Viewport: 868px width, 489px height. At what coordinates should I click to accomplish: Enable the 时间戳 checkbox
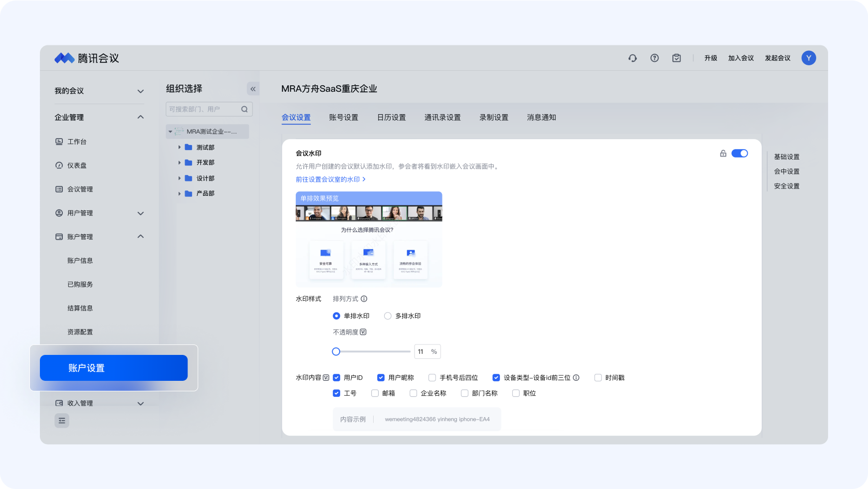coord(598,378)
